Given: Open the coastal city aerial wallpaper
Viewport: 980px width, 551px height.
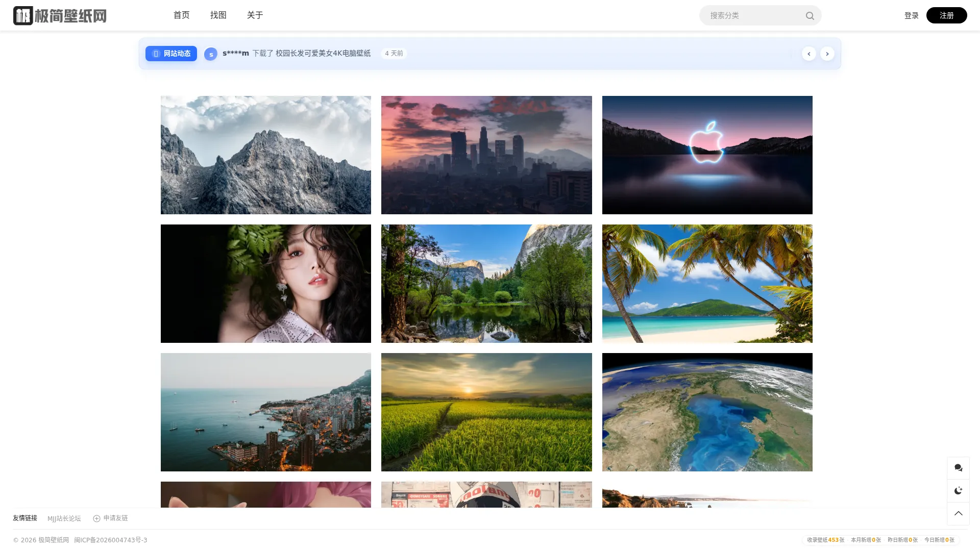Looking at the screenshot, I should [266, 412].
